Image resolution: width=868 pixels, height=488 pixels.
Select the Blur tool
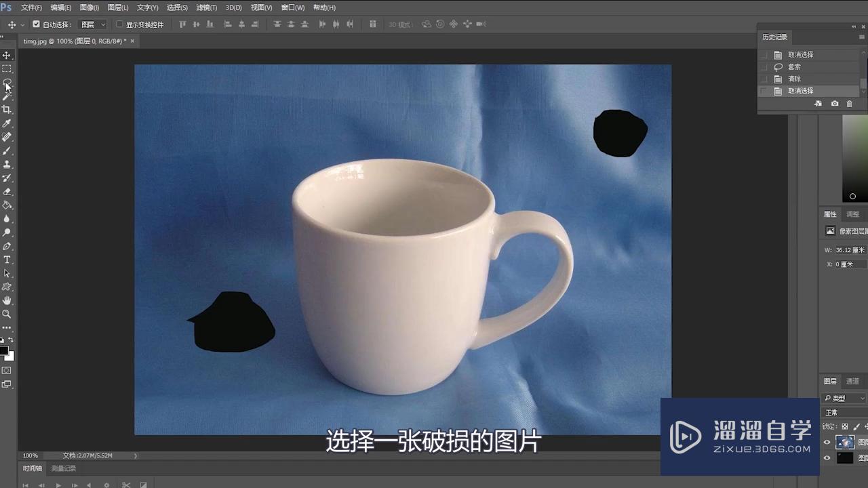(x=7, y=219)
